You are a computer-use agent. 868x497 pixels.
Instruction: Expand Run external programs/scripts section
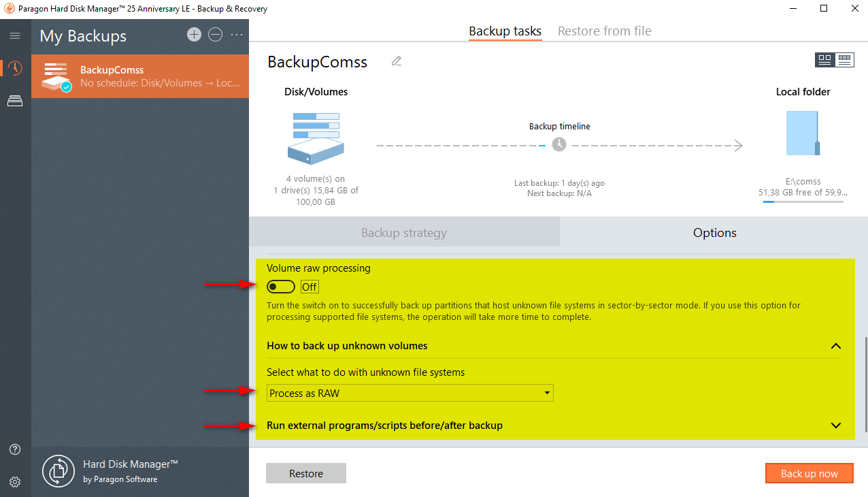(x=836, y=426)
